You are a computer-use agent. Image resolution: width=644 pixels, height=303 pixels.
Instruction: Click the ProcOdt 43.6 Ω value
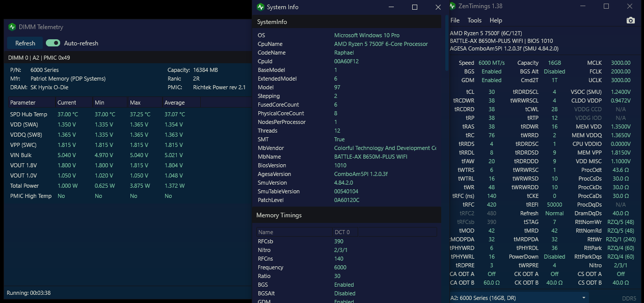point(621,170)
